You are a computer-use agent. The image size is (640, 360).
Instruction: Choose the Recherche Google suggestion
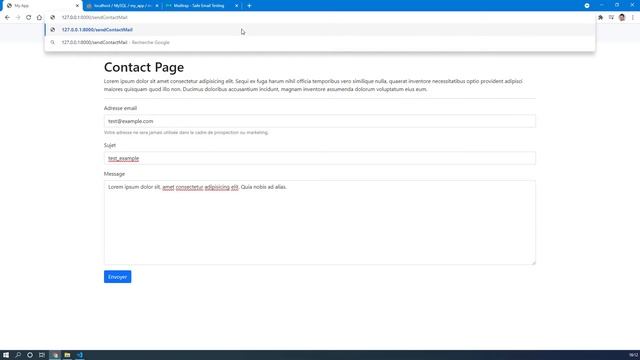point(320,42)
